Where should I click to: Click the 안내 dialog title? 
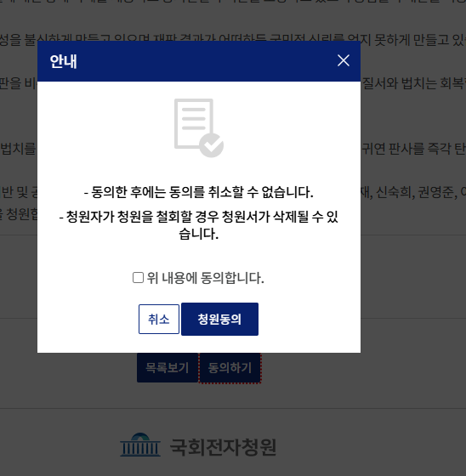[64, 61]
